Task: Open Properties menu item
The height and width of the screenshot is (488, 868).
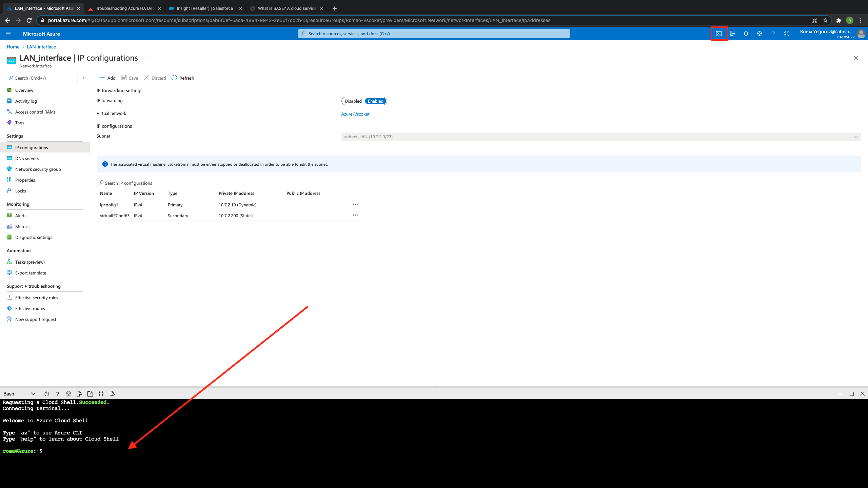Action: (x=25, y=180)
